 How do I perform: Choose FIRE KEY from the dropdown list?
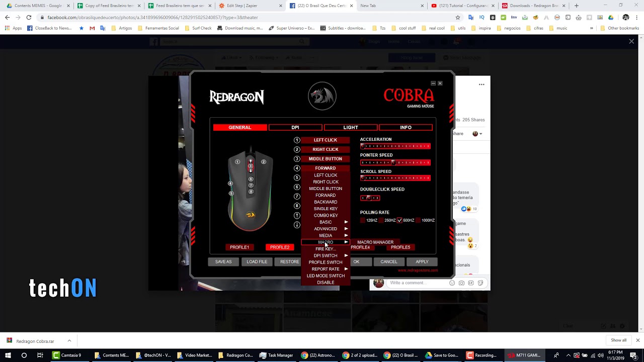(x=326, y=249)
